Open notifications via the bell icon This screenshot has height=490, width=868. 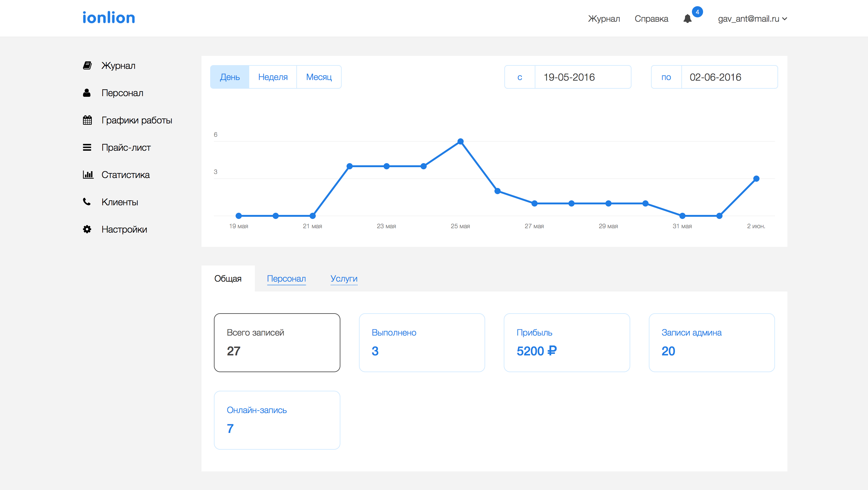[688, 19]
